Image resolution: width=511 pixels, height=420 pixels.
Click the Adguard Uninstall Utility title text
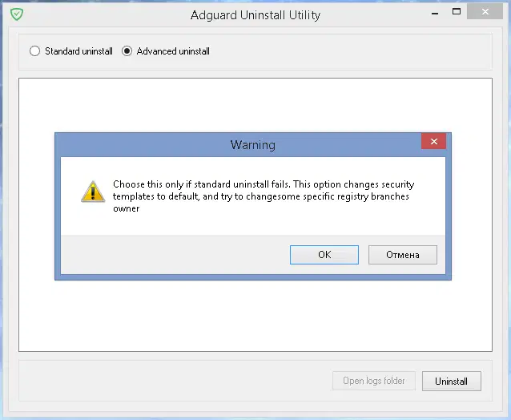click(255, 15)
